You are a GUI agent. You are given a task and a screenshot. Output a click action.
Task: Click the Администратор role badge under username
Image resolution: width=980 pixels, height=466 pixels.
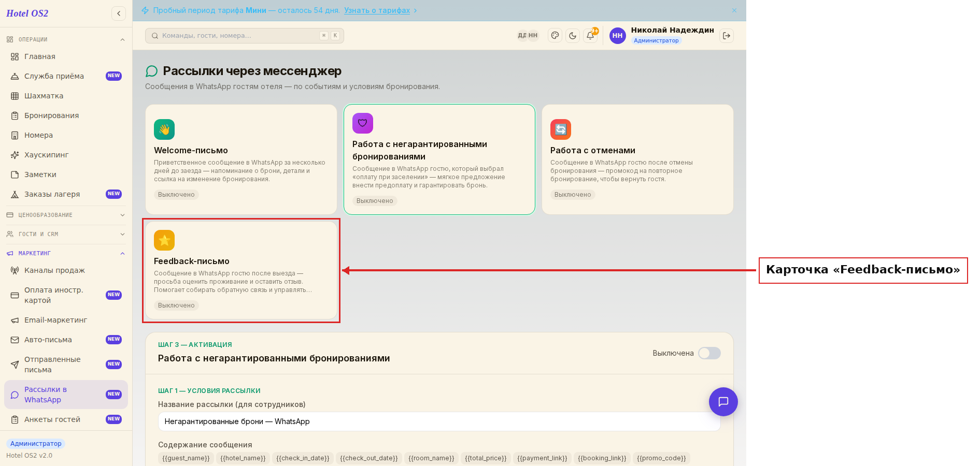(656, 40)
